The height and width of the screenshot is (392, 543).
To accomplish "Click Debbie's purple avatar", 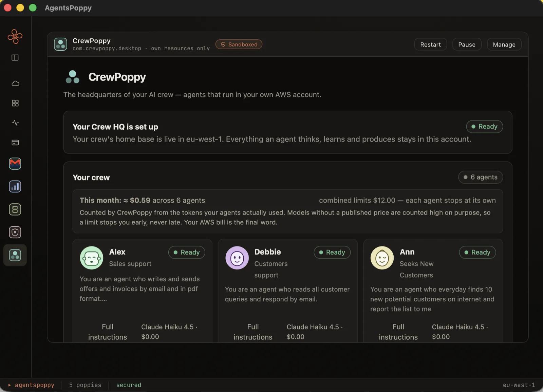I will (x=237, y=258).
